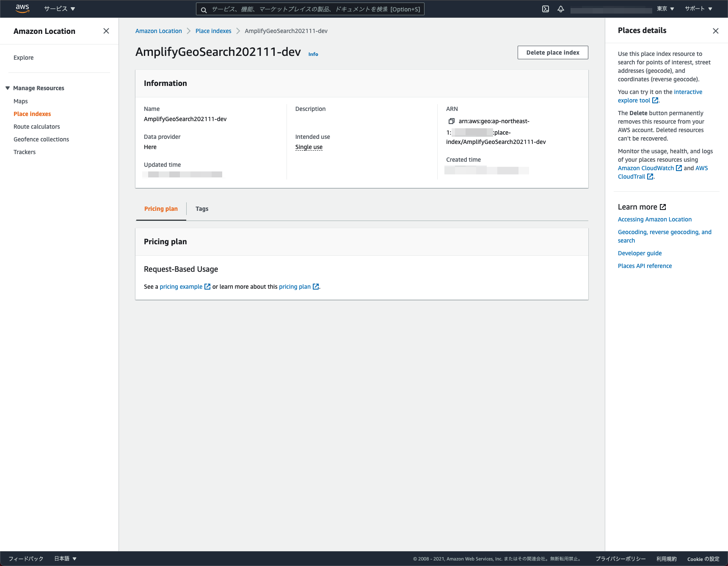The height and width of the screenshot is (566, 728).
Task: Click the AmplifyGeoSearch202111-dev name value
Action: 185,119
